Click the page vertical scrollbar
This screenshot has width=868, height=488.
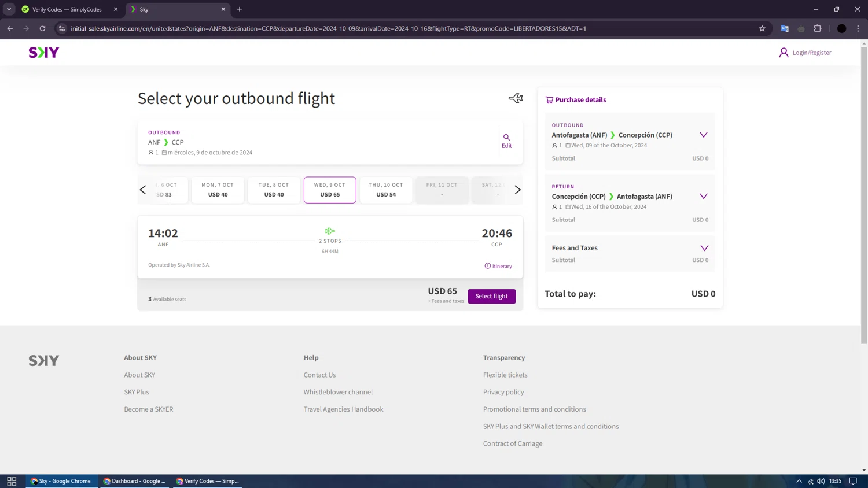tap(864, 195)
